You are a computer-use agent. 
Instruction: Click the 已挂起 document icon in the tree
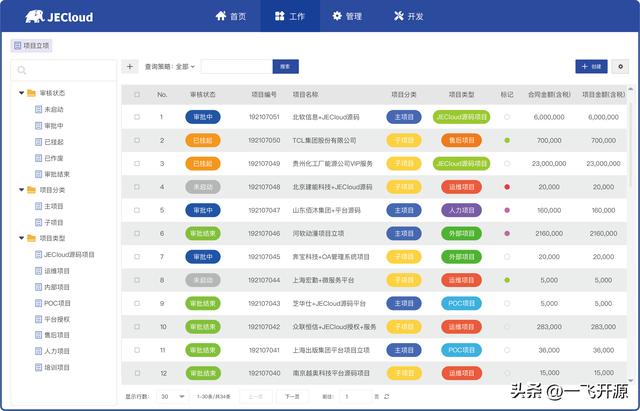pyautogui.click(x=38, y=142)
